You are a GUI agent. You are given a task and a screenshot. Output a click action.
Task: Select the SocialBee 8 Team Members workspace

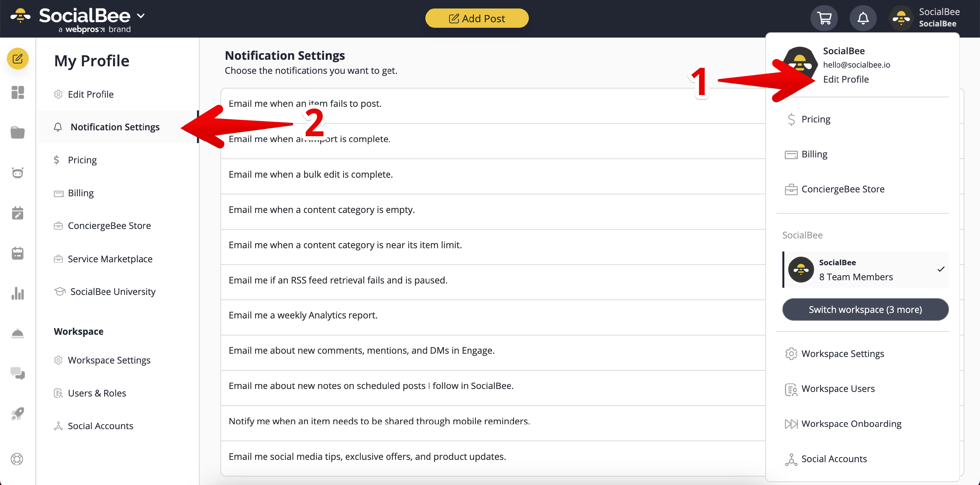click(x=866, y=270)
